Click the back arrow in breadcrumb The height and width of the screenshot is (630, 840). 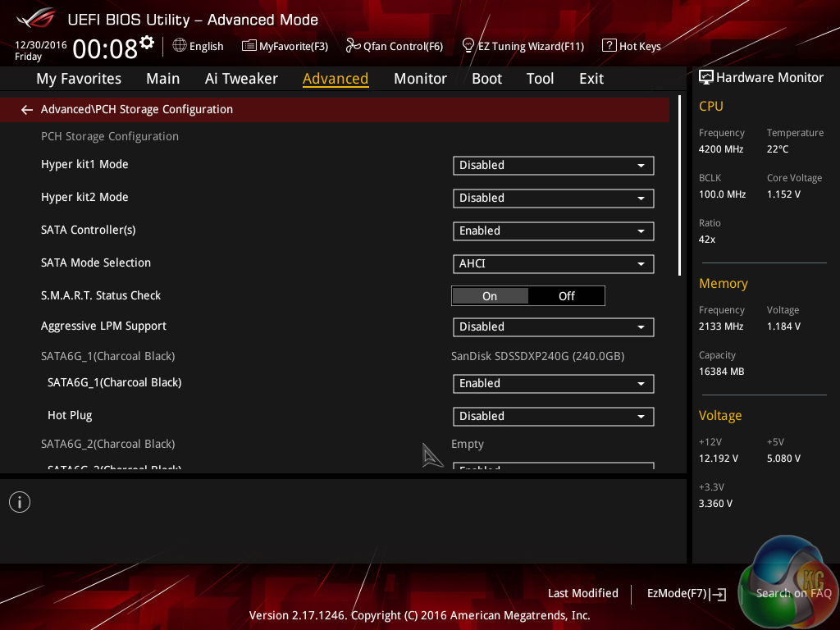tap(26, 110)
